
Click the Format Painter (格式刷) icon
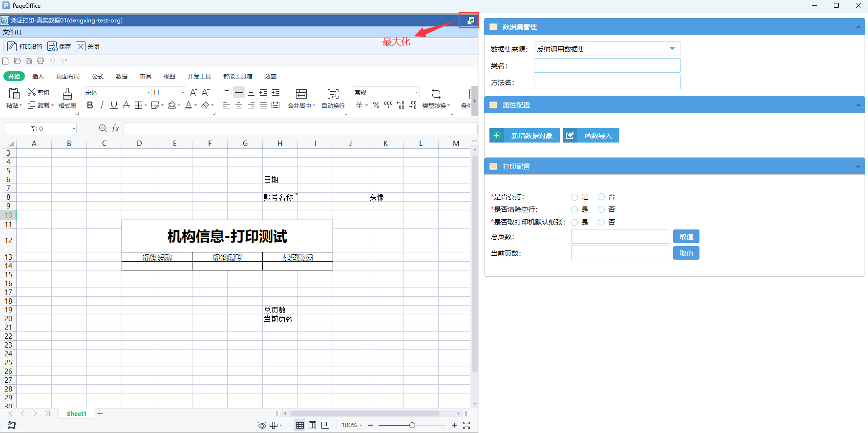pyautogui.click(x=67, y=94)
